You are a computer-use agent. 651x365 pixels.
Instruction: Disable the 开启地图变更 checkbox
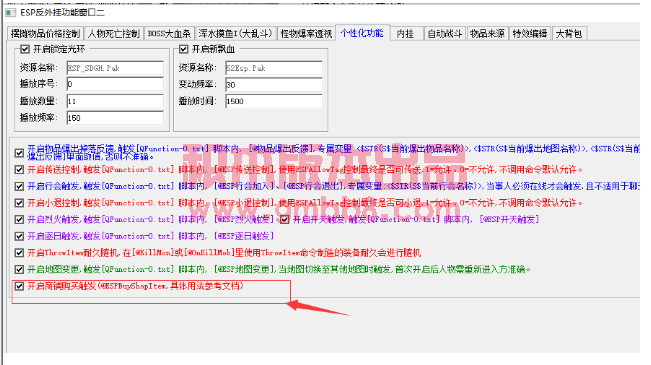pyautogui.click(x=19, y=269)
